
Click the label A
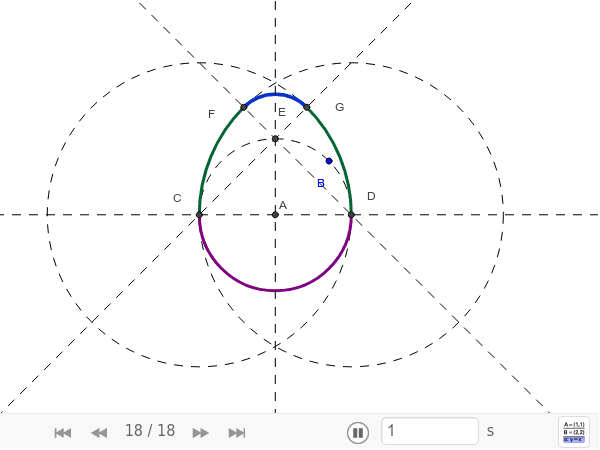click(283, 205)
